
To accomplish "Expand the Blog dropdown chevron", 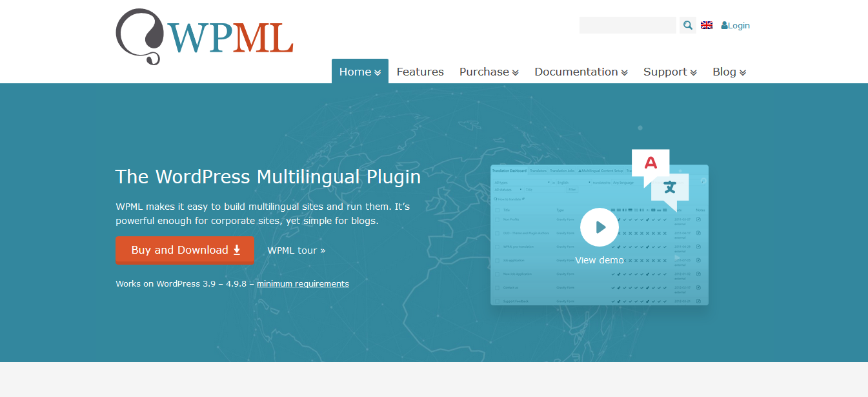I will tap(743, 73).
